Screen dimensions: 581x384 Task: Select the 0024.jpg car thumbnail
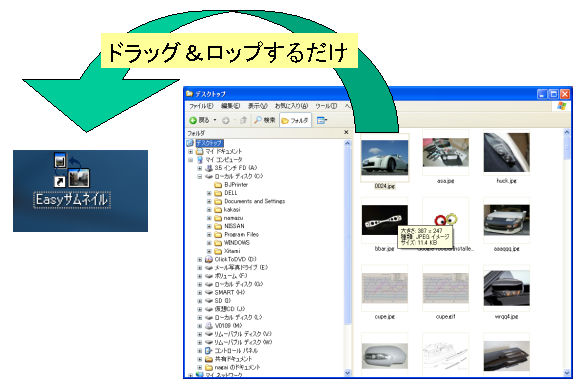pyautogui.click(x=385, y=158)
